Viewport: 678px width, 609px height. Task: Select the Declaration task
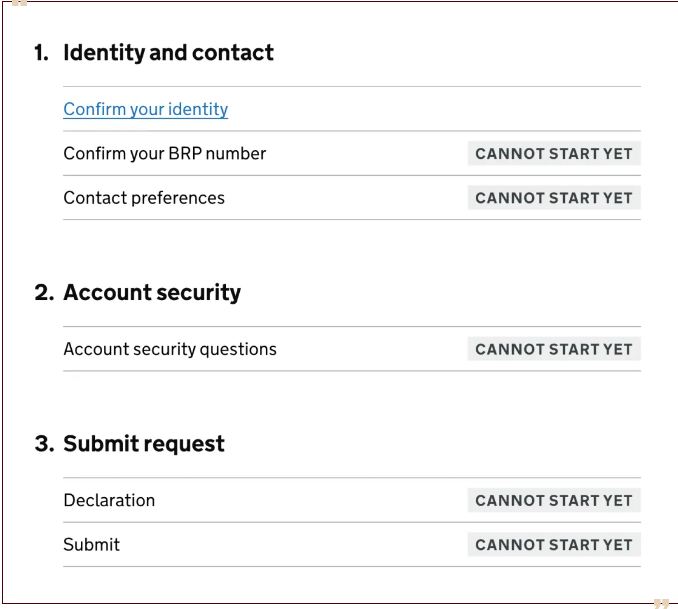point(109,500)
